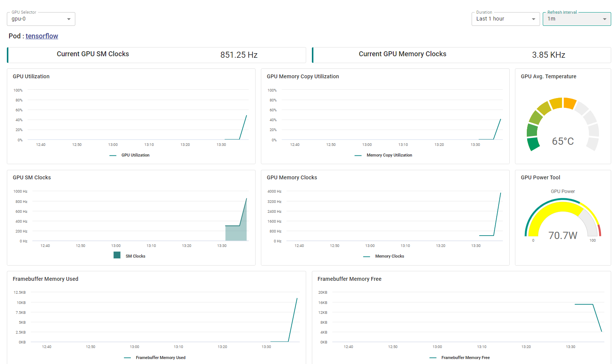The width and height of the screenshot is (615, 364).
Task: Click the GPU Power gauge label
Action: [x=563, y=191]
